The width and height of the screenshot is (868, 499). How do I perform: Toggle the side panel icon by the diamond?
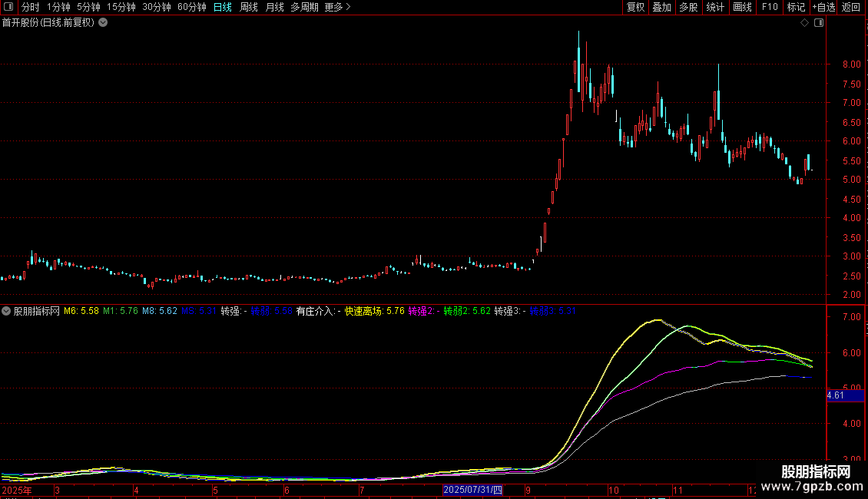[819, 23]
